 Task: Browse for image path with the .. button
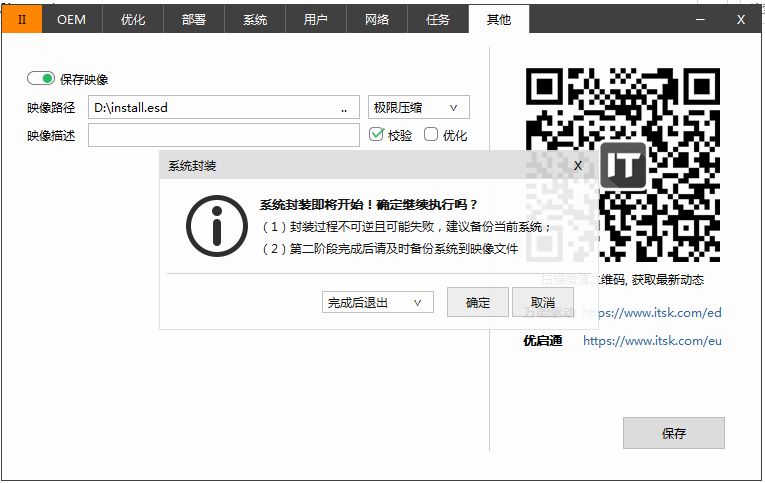[344, 109]
